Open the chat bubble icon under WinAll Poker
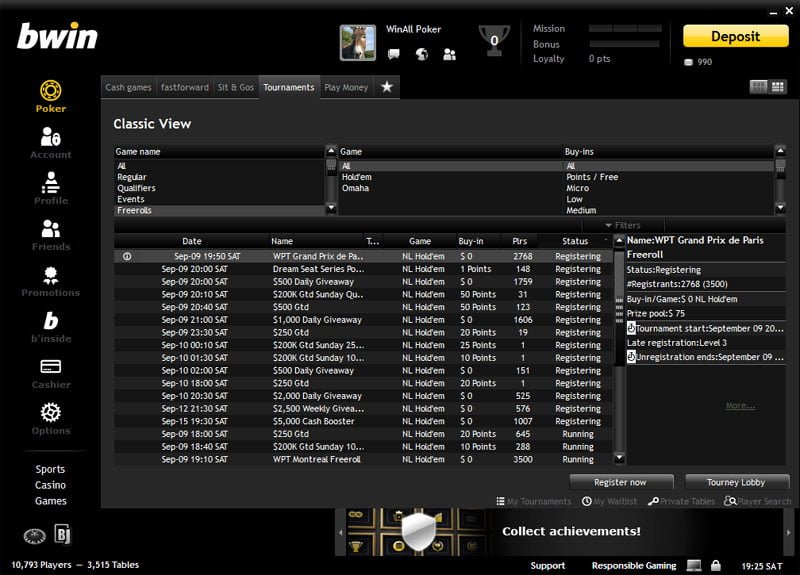The height and width of the screenshot is (575, 800). [393, 54]
